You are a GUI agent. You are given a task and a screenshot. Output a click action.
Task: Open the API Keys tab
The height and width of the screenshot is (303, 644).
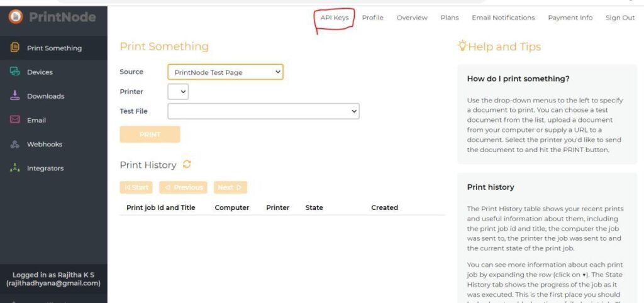coord(334,18)
